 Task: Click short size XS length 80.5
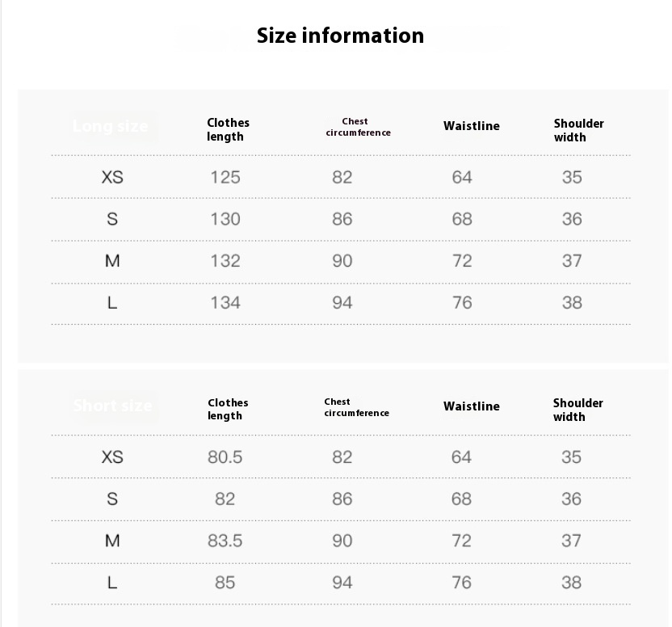225,457
